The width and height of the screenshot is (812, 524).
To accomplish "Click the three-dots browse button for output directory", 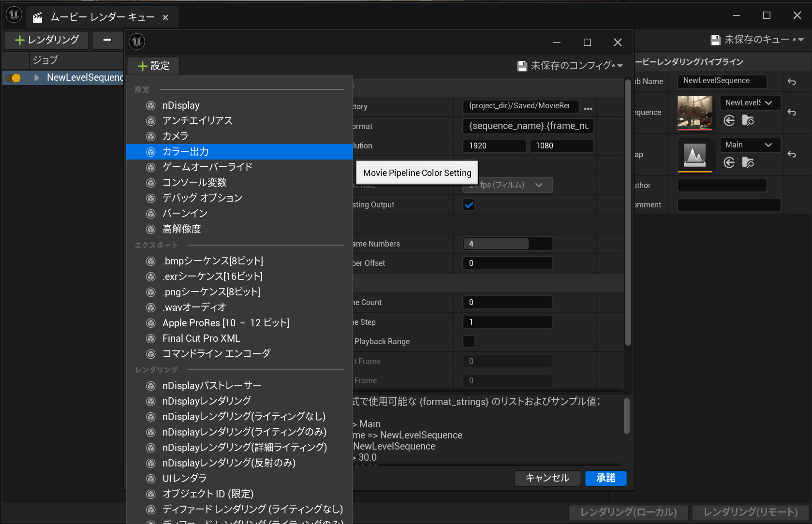I will point(588,108).
